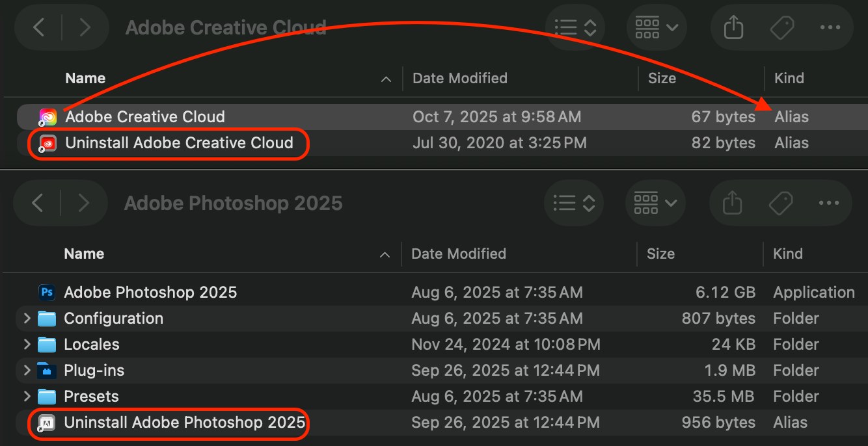Expand the Configuration folder
This screenshot has height=446, width=868.
tap(27, 319)
